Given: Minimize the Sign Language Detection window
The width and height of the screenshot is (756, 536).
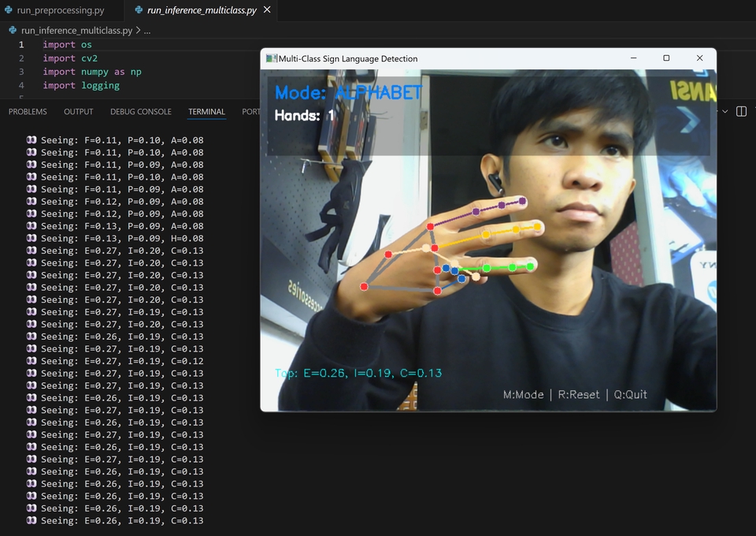Looking at the screenshot, I should coord(633,58).
